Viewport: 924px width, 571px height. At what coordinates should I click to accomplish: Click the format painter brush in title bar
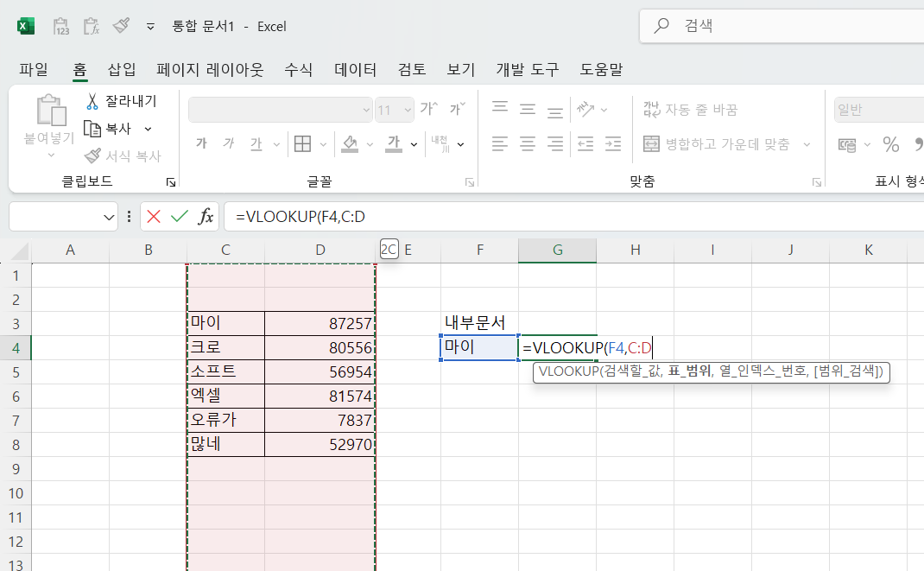[122, 25]
